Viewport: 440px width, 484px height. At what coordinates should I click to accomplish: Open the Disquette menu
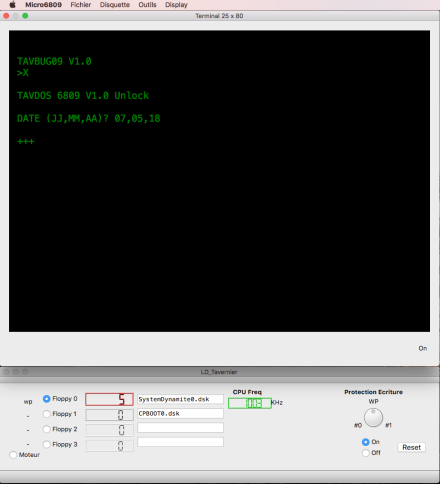tap(115, 5)
